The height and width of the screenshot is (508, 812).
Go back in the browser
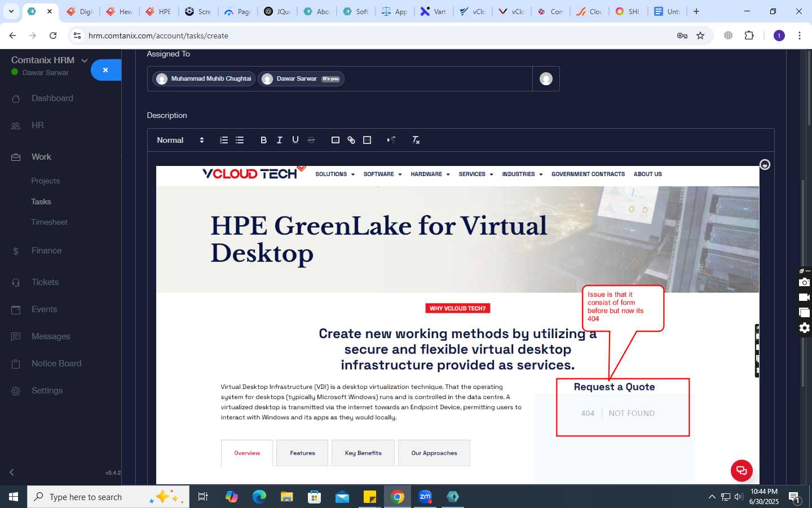point(12,36)
